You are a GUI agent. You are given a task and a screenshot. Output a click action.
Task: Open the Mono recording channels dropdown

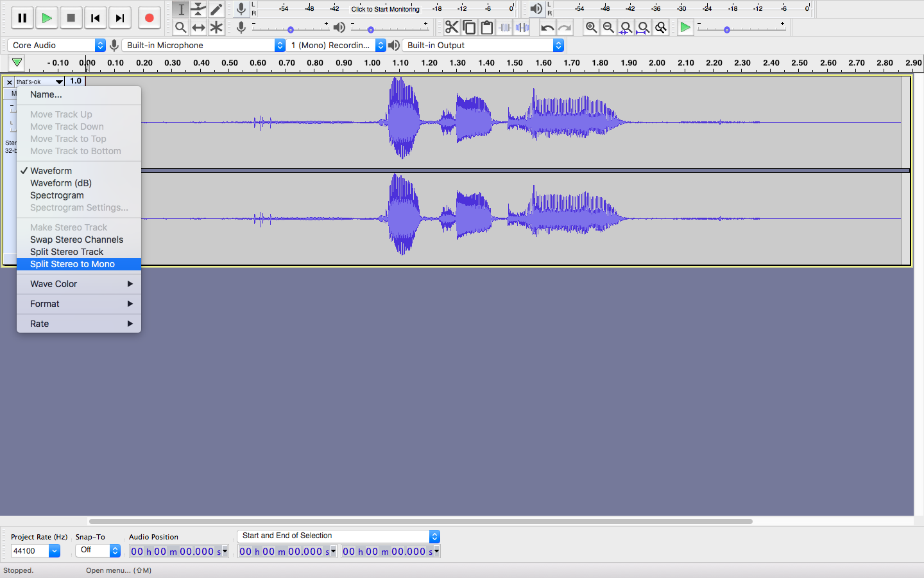tap(336, 45)
